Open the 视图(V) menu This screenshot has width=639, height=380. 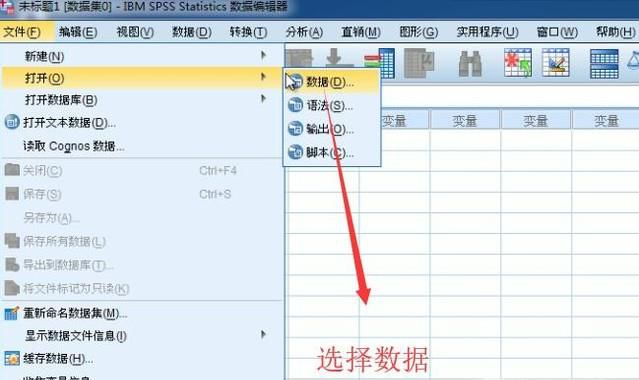135,32
